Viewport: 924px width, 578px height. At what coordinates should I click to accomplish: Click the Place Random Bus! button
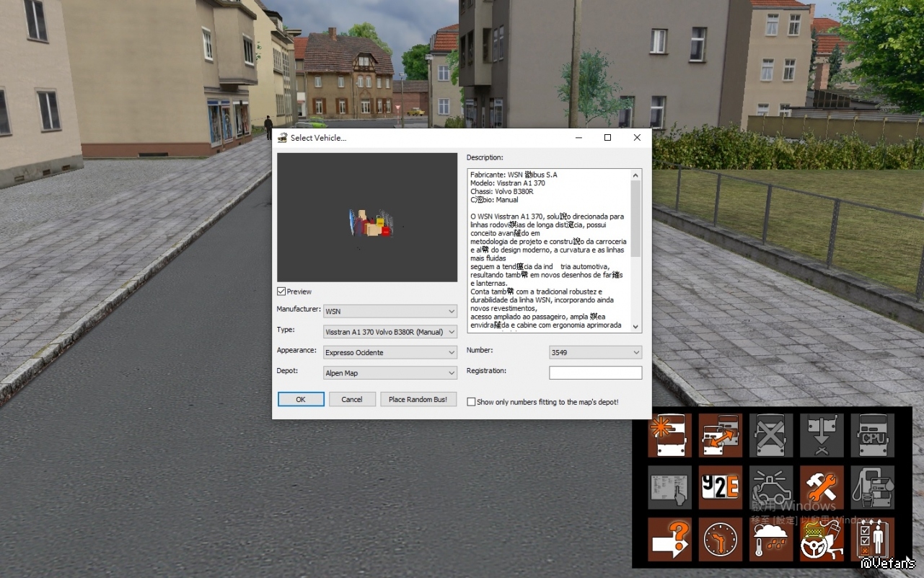(x=418, y=399)
